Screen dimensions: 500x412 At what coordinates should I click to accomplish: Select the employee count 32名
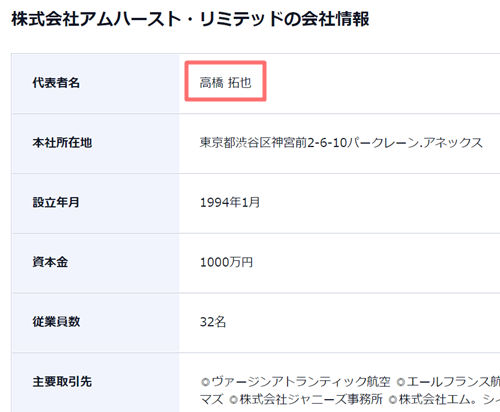213,322
